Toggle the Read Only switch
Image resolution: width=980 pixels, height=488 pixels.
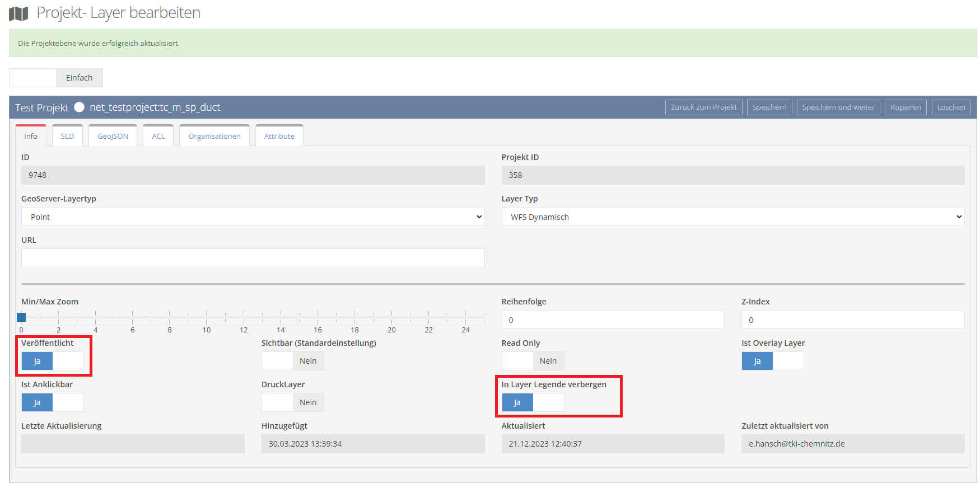pos(533,361)
